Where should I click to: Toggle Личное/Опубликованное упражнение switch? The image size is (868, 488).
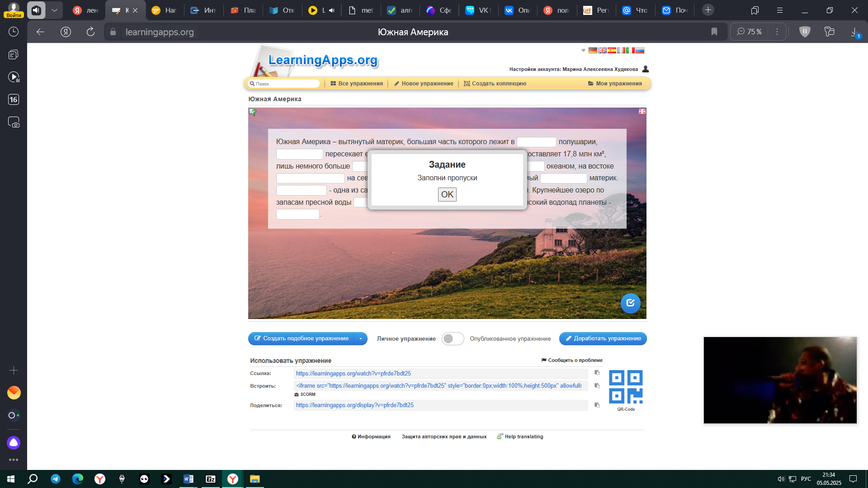pos(453,338)
